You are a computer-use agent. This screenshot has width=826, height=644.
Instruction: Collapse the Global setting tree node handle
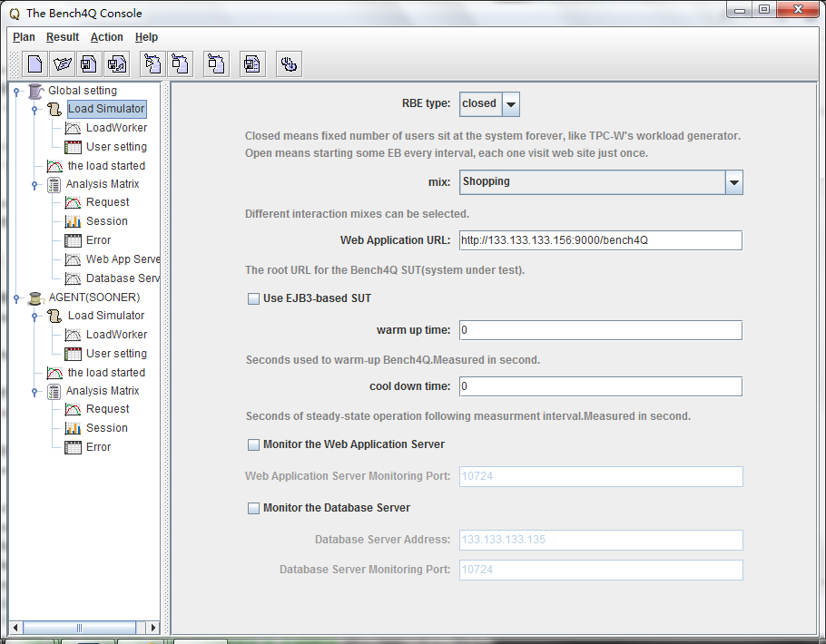pos(16,92)
